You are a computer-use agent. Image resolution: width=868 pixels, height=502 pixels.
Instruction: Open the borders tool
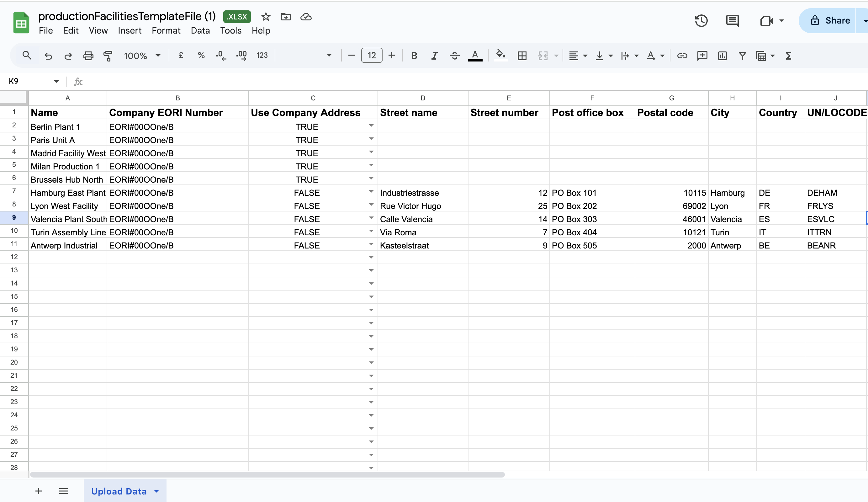[x=522, y=56]
